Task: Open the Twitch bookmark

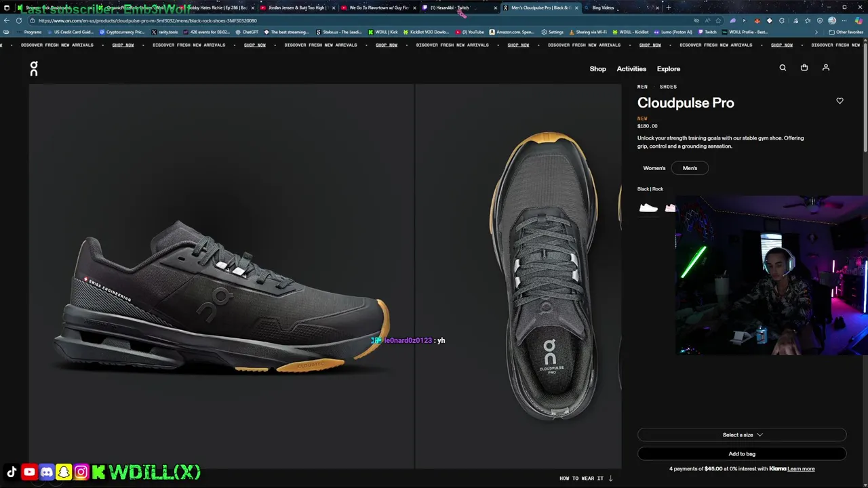Action: 707,32
